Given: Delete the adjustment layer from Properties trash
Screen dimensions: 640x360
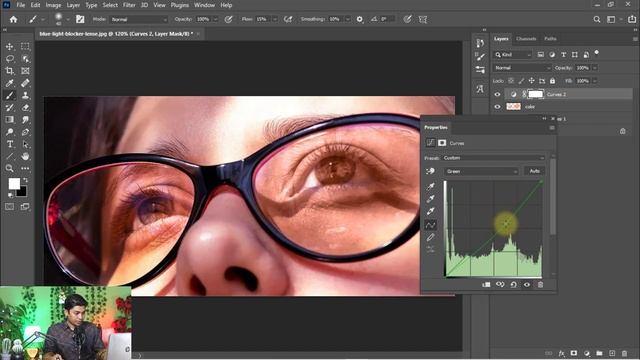Looking at the screenshot, I should coord(540,284).
